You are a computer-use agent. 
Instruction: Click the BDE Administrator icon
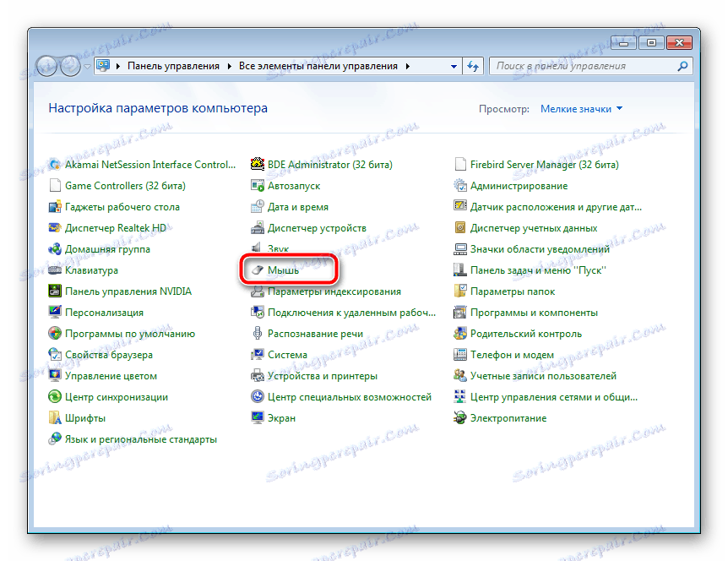click(x=258, y=165)
